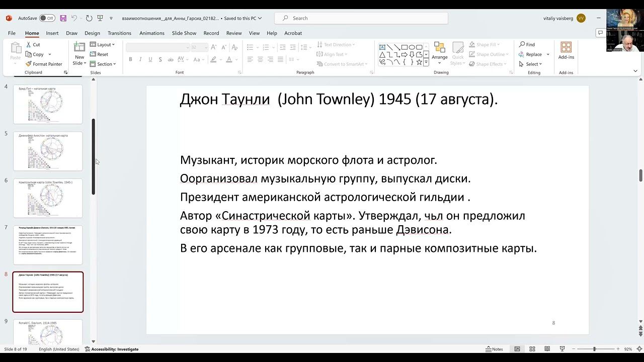Switch to Reading view icon

[x=547, y=349]
